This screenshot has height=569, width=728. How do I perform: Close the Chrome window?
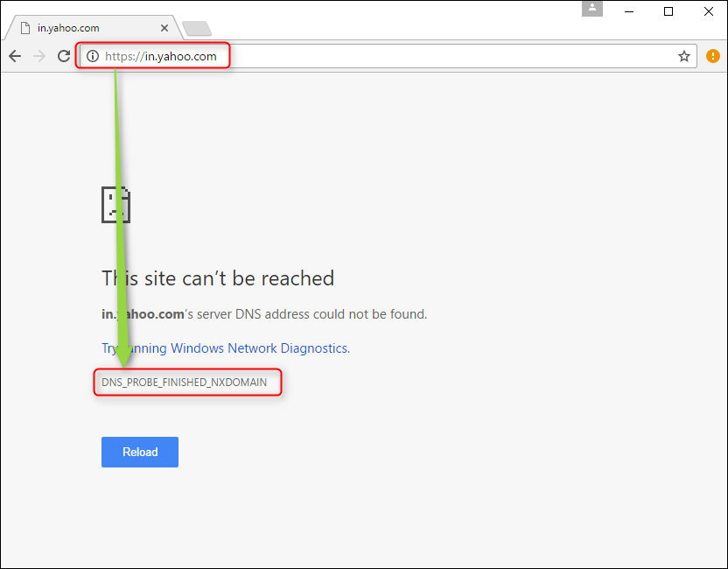point(709,11)
